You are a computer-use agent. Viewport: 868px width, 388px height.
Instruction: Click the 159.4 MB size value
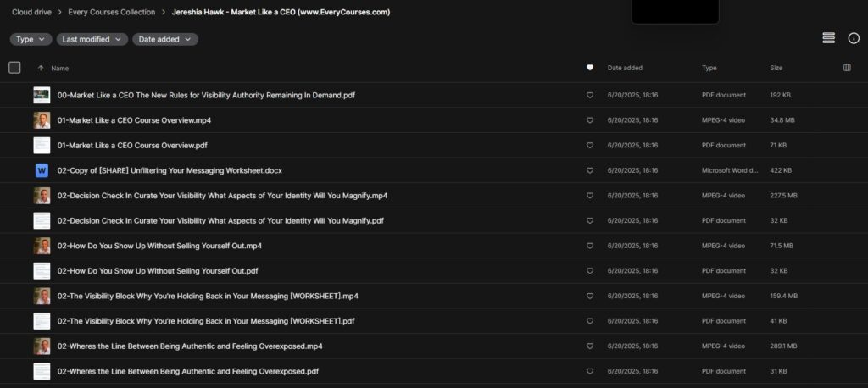tap(784, 296)
